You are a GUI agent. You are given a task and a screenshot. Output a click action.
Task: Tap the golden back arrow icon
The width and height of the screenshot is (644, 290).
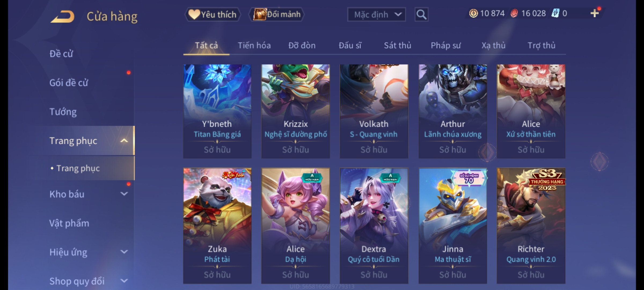[x=63, y=17]
